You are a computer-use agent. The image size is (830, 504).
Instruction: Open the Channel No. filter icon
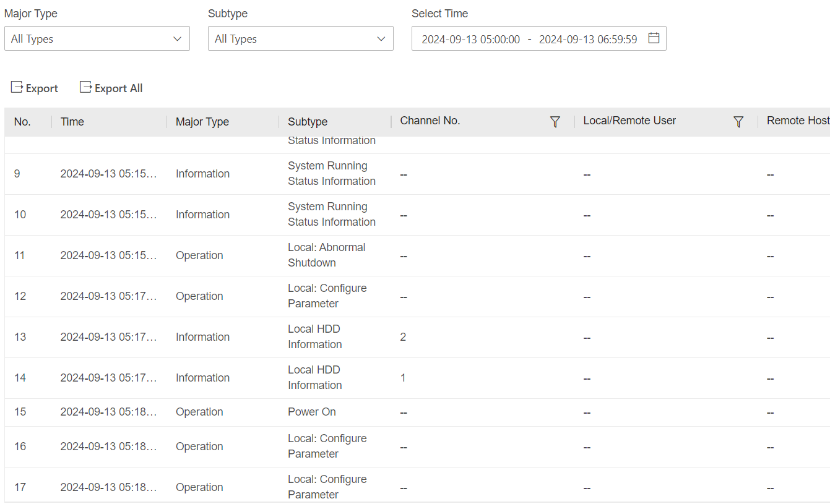(x=555, y=122)
